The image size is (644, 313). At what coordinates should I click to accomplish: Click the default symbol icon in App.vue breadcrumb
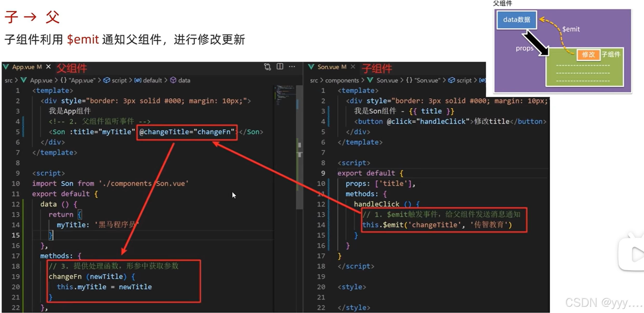click(x=138, y=80)
